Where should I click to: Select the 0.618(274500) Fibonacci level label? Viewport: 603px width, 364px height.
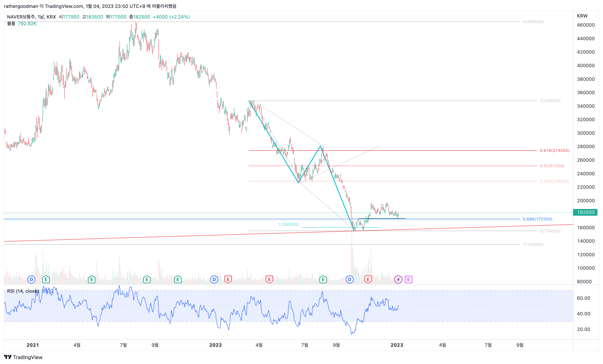[x=554, y=150]
